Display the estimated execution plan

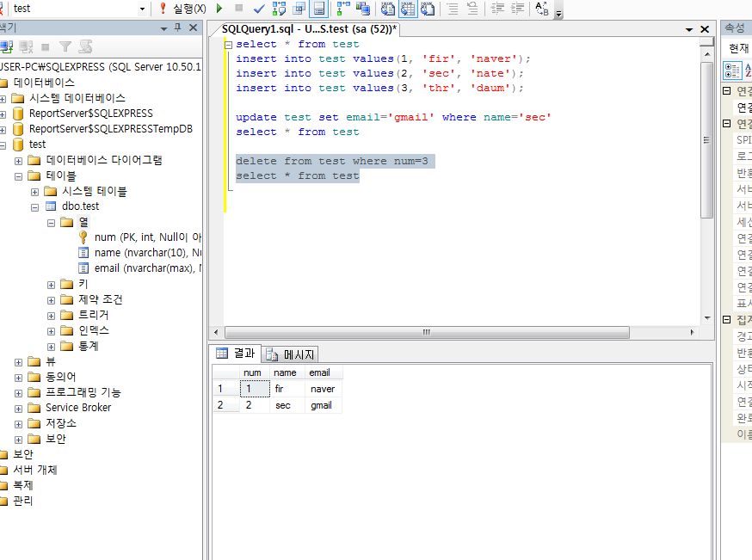tap(279, 8)
